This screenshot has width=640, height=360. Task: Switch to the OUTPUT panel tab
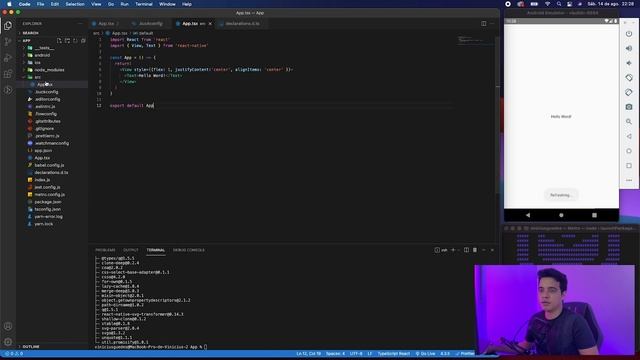point(131,250)
